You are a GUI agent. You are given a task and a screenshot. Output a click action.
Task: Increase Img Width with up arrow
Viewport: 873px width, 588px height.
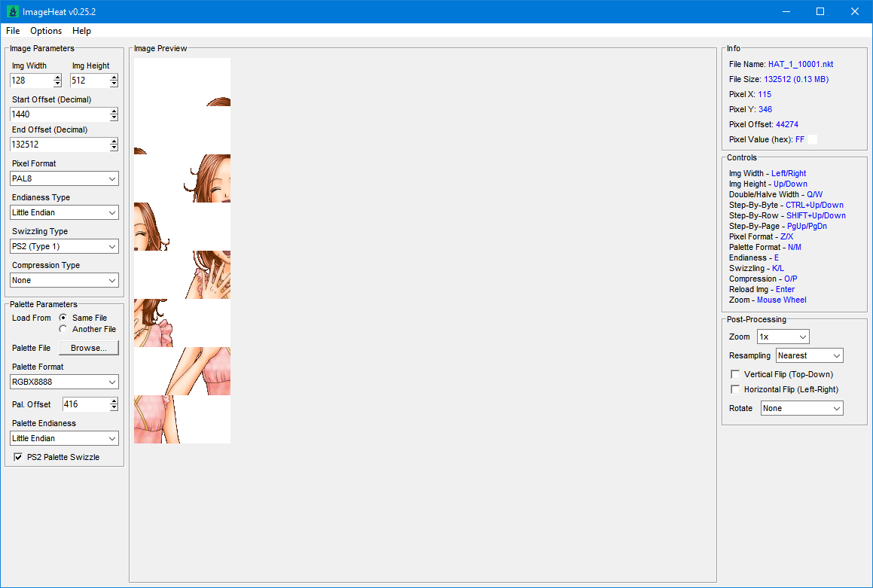point(58,78)
